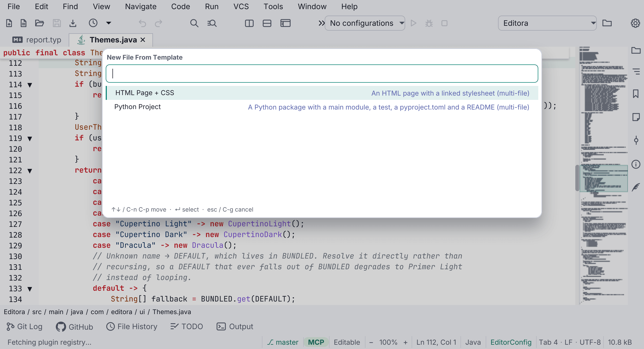Create a new file from toolbar icon

(9, 23)
